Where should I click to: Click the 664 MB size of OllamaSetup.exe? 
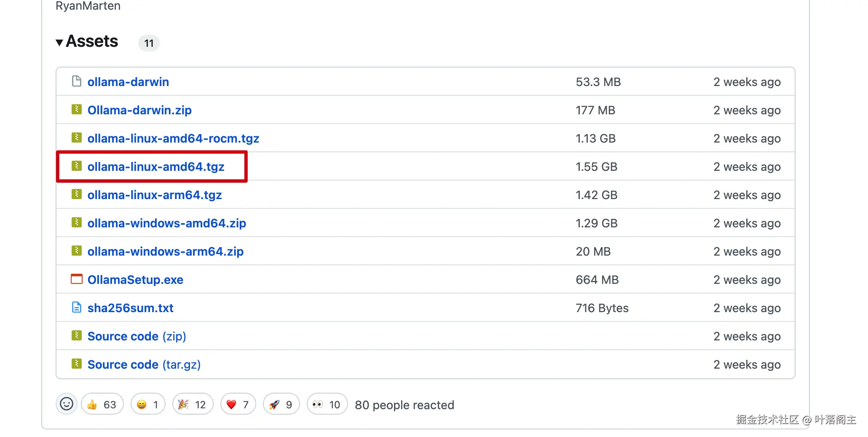[x=597, y=280]
